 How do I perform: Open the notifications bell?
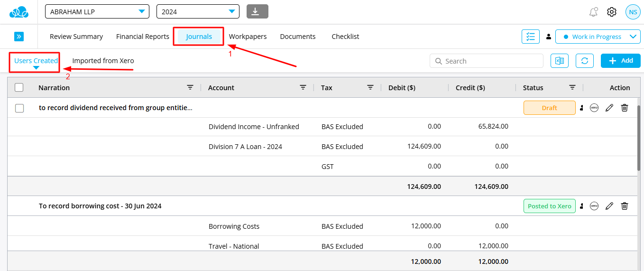coord(593,12)
